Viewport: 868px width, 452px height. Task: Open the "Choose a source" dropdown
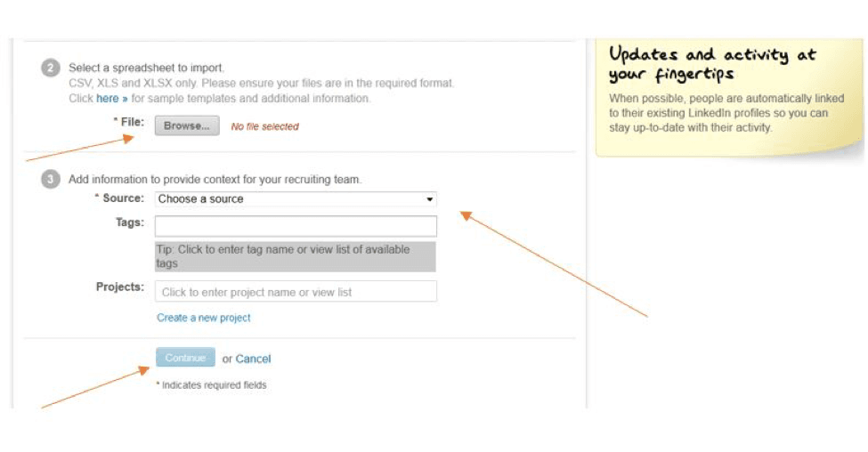296,199
